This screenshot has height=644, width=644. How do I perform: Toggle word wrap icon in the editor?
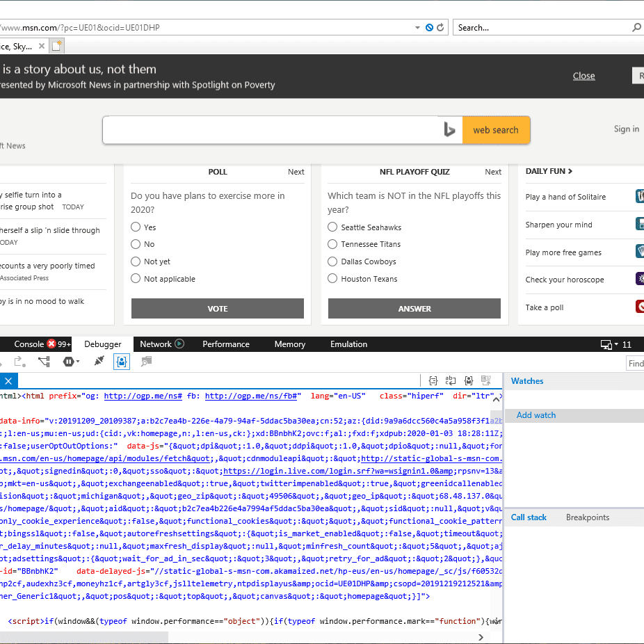pos(451,380)
